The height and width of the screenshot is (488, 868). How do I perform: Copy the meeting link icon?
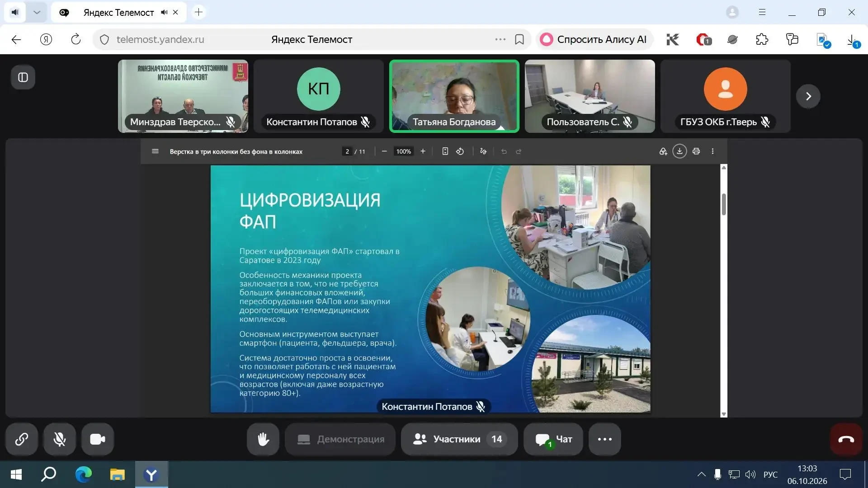coord(22,439)
